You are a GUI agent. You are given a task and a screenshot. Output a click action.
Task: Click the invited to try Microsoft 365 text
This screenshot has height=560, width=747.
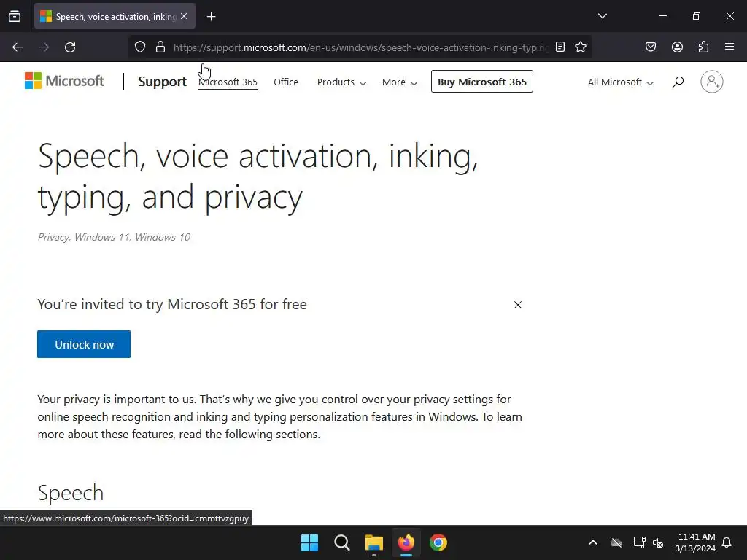(172, 304)
